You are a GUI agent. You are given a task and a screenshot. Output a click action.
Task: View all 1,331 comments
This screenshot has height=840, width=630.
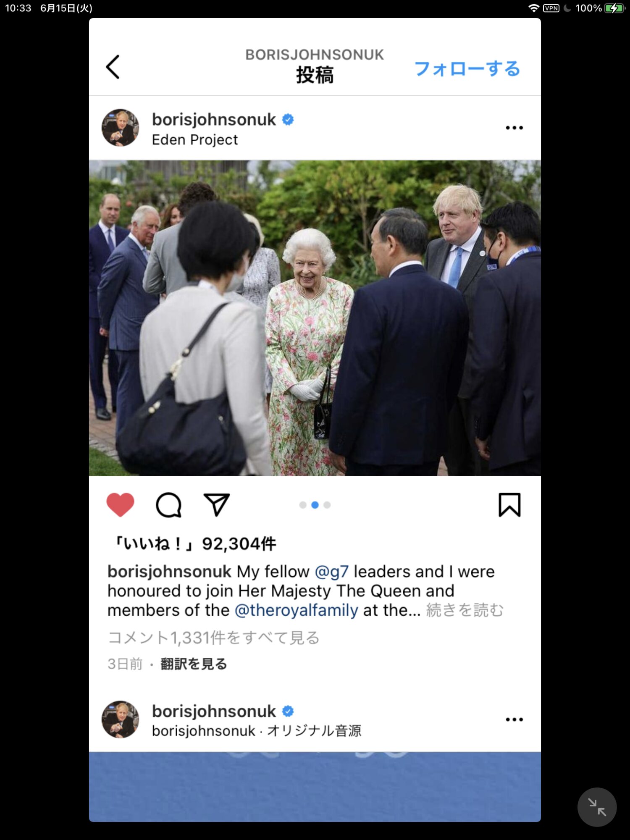point(213,638)
